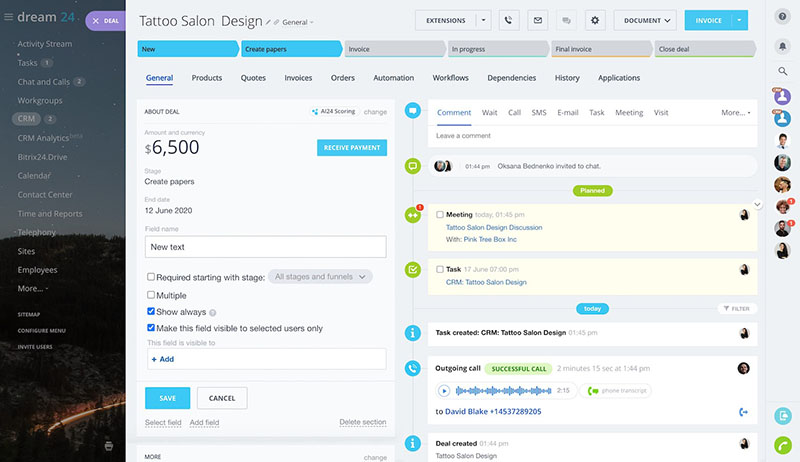Enable the Multiple checkbox
The width and height of the screenshot is (800, 462).
[x=151, y=295]
